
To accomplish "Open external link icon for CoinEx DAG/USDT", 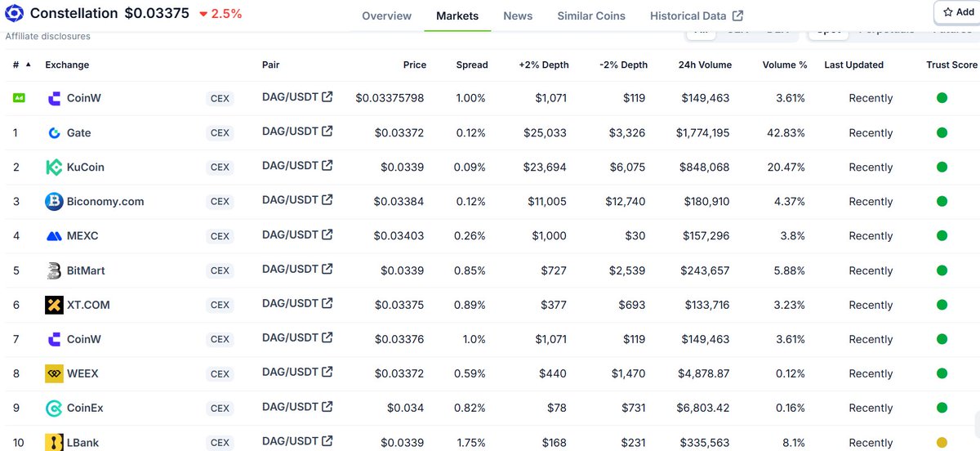I will pos(327,406).
